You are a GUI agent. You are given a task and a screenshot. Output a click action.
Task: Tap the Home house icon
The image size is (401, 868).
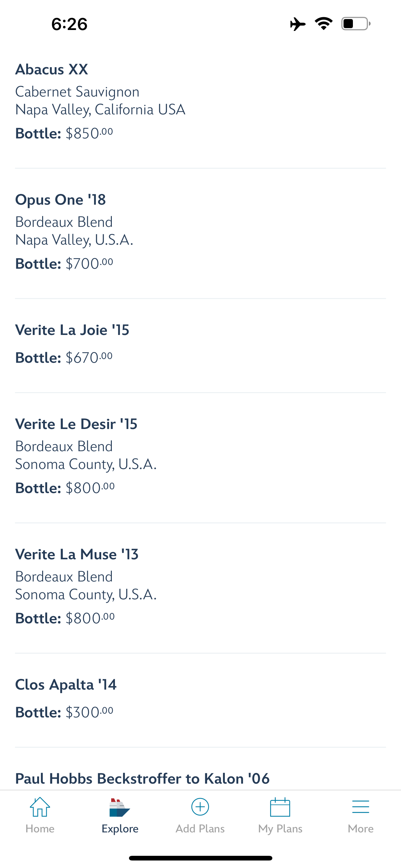40,807
